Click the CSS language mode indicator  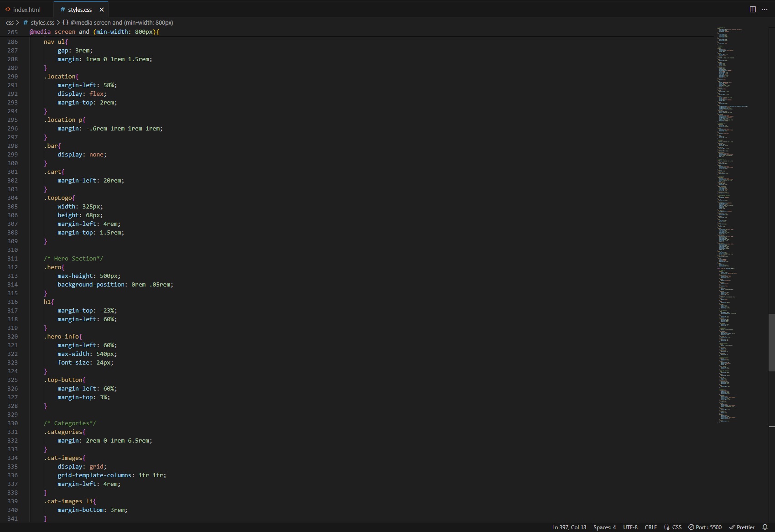click(672, 527)
